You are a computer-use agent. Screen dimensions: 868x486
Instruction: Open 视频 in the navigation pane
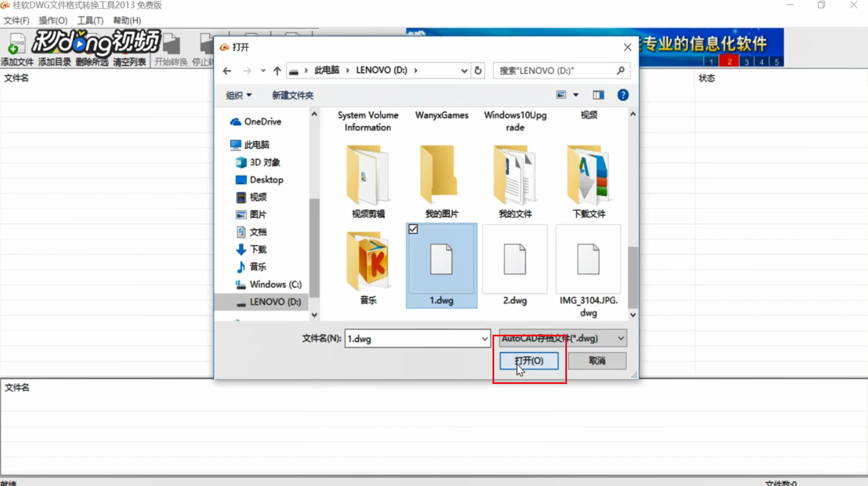(251, 197)
